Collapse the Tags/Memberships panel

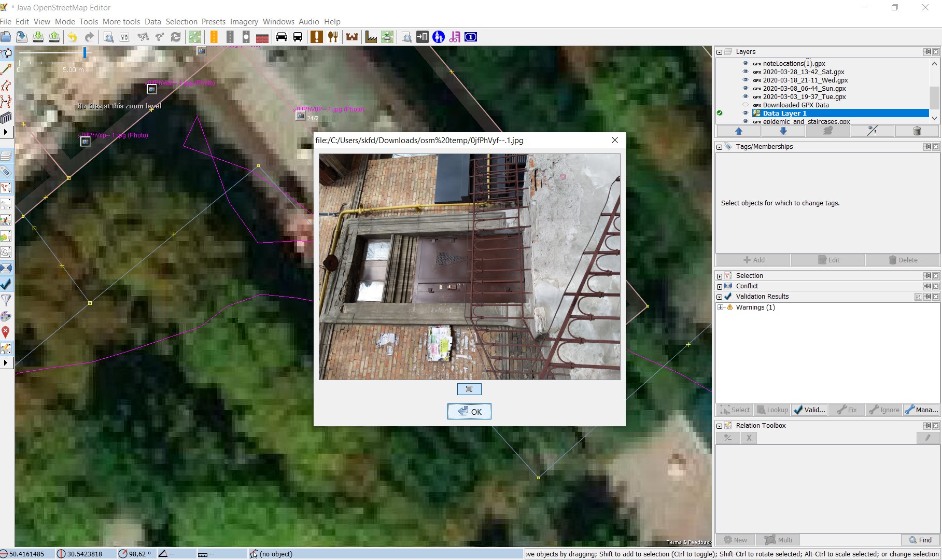[719, 147]
